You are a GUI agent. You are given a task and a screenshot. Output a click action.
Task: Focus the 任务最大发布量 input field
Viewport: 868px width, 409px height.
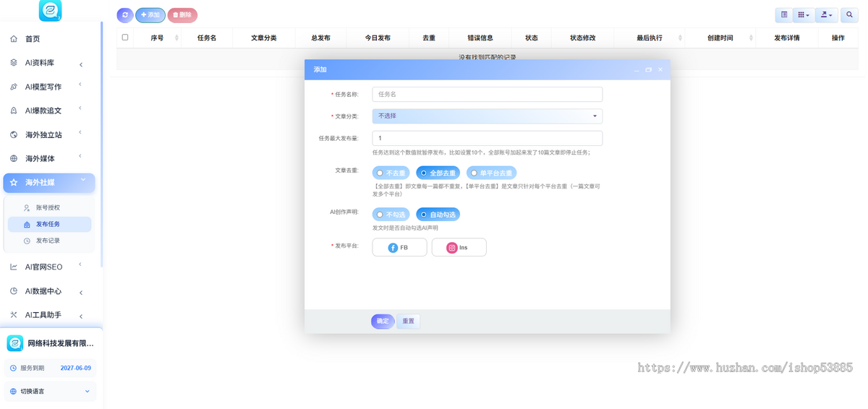[x=488, y=138]
